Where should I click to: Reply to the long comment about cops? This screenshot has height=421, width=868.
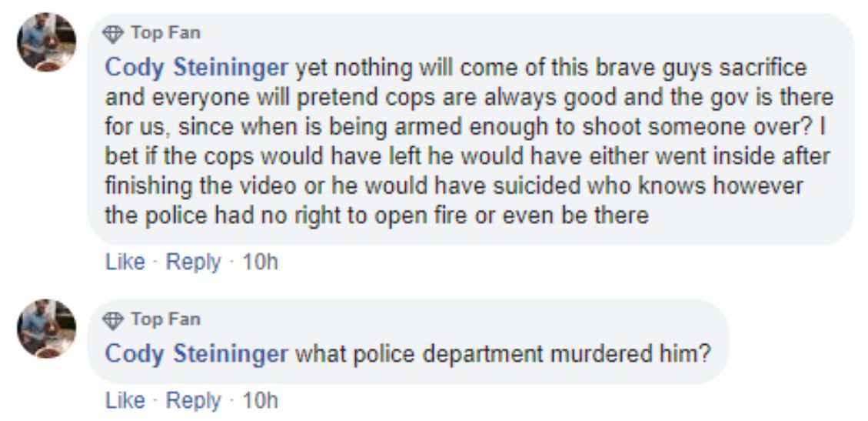click(193, 262)
